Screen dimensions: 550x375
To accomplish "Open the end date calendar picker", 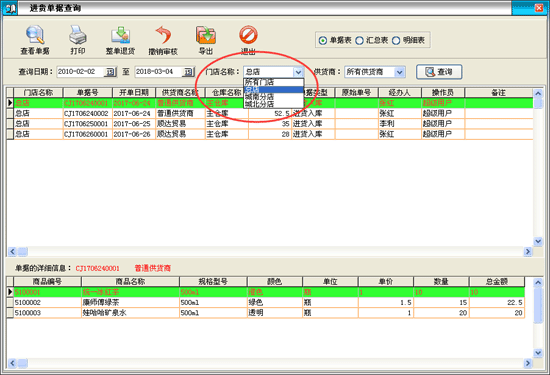I will tap(188, 72).
